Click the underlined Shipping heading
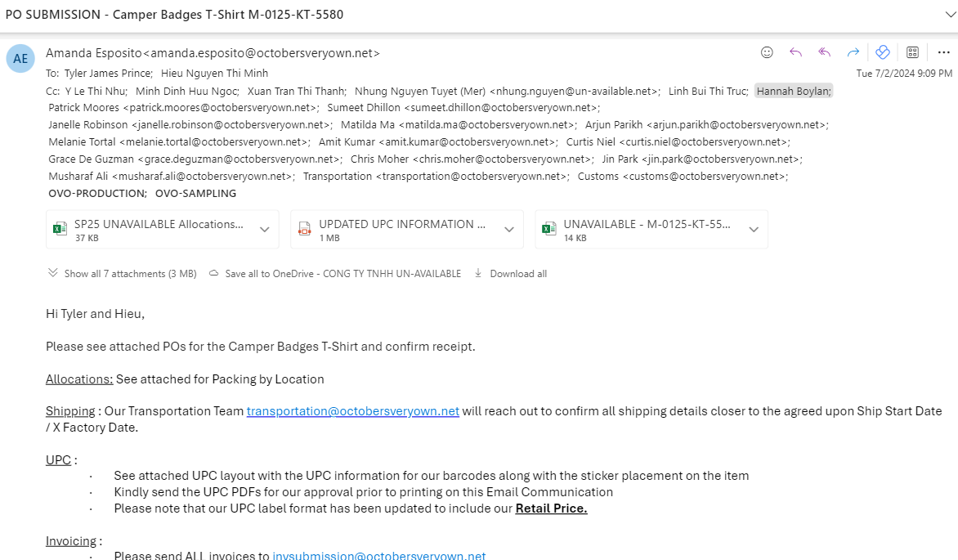This screenshot has width=958, height=560. tap(70, 411)
